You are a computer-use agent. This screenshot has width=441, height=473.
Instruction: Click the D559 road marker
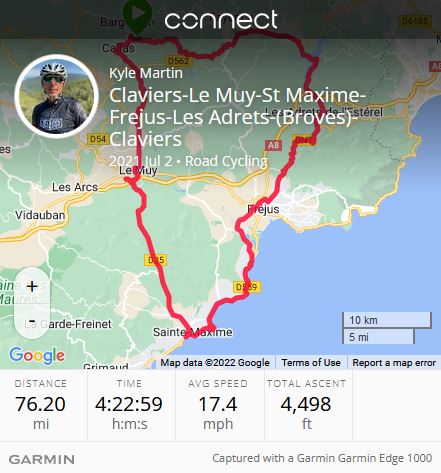[x=246, y=287]
